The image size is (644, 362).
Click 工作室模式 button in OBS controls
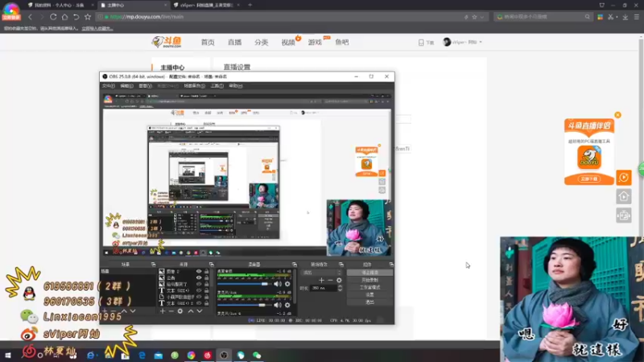369,287
